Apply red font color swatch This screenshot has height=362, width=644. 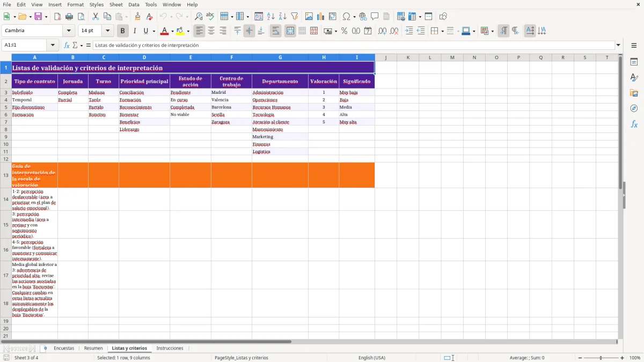[164, 31]
